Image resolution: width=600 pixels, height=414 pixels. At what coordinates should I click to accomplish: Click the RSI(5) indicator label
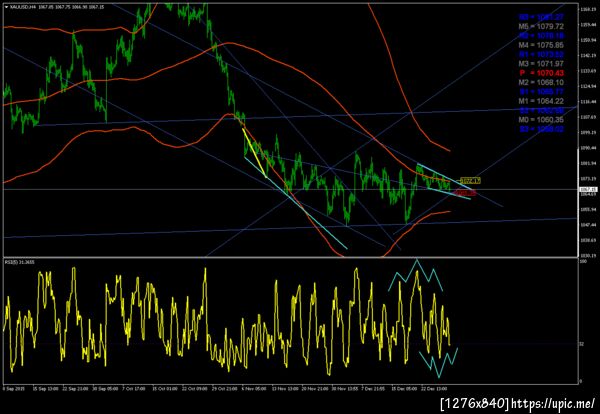[20, 262]
